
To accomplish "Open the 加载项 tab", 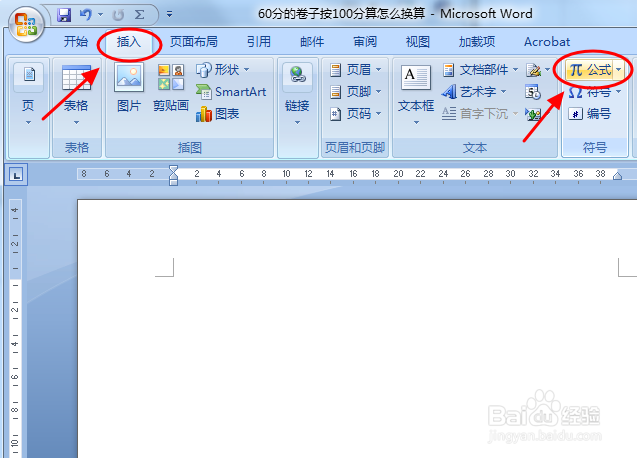I will coord(477,41).
